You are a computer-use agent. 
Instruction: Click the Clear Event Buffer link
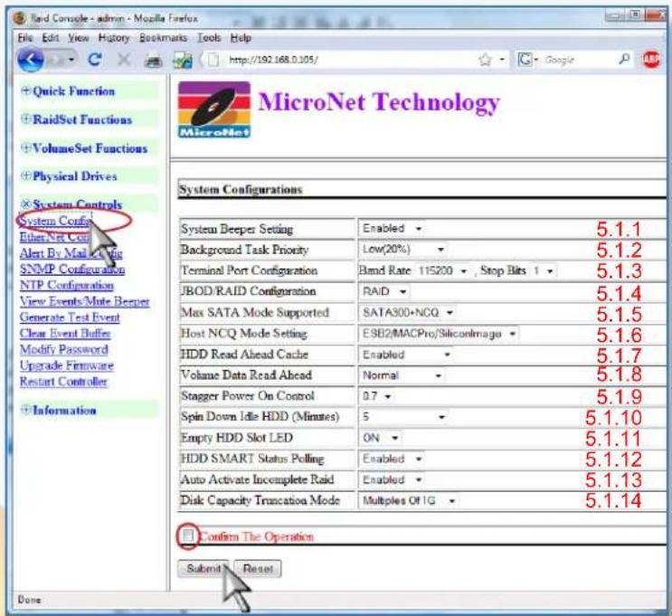point(65,333)
